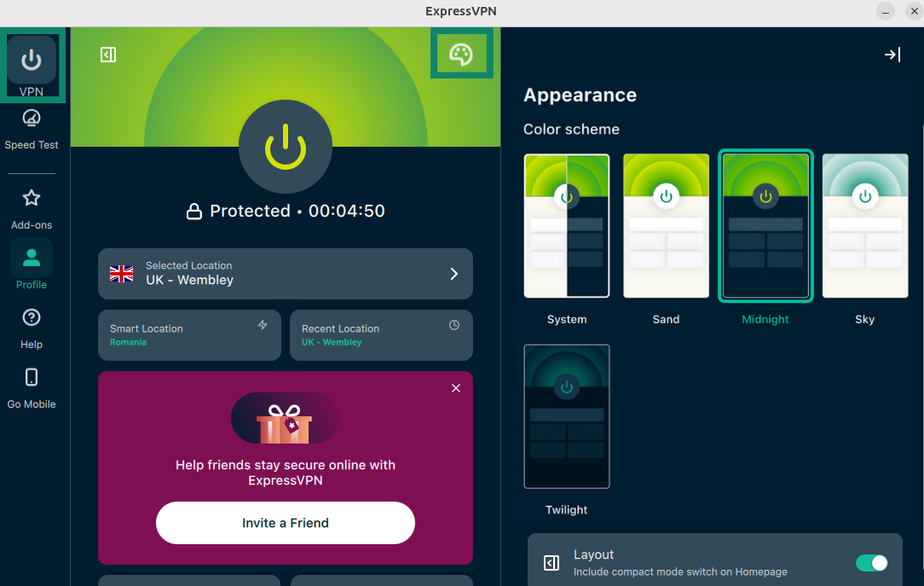Select the Midnight color scheme
Image resolution: width=924 pixels, height=586 pixels.
pyautogui.click(x=765, y=226)
